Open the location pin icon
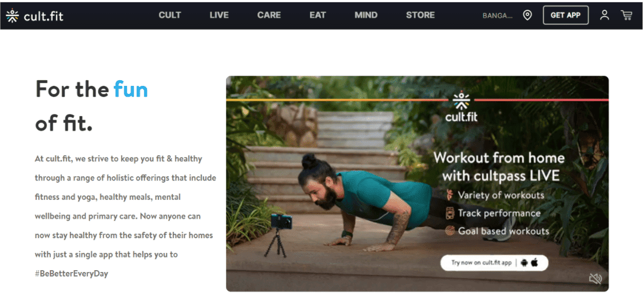The height and width of the screenshot is (308, 644). click(527, 15)
